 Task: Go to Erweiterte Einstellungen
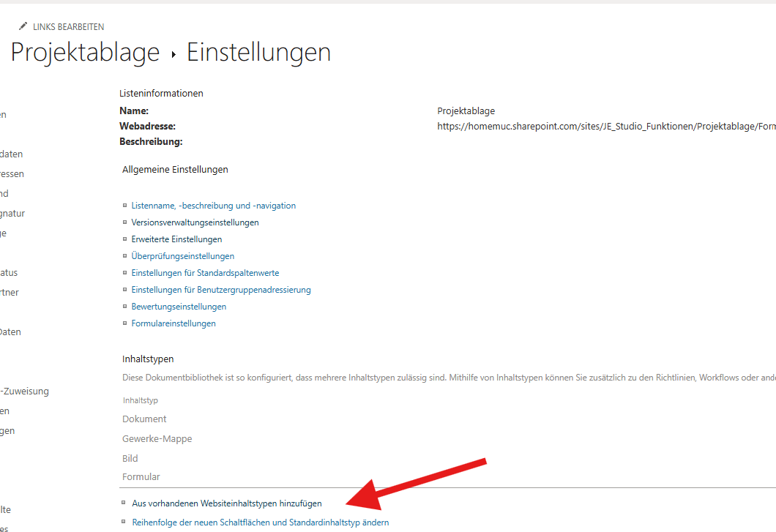176,239
